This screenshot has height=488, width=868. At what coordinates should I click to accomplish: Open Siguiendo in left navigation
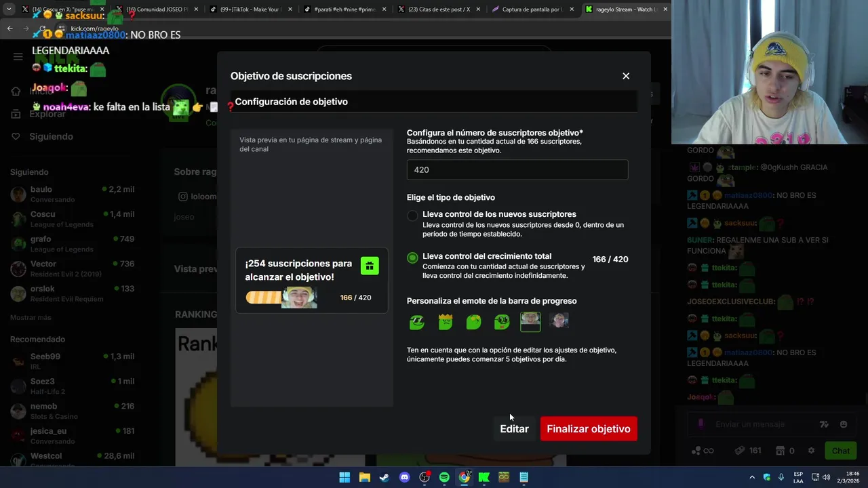[x=42, y=136]
